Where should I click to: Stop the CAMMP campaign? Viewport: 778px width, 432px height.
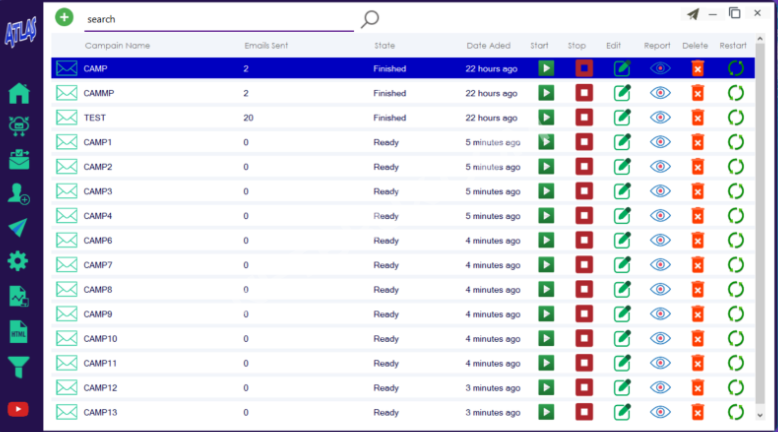pos(584,93)
